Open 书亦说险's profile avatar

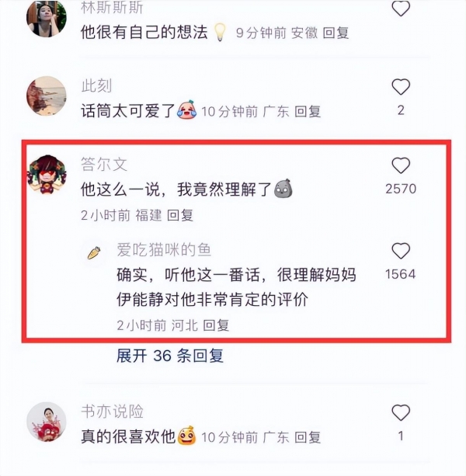[x=47, y=422]
